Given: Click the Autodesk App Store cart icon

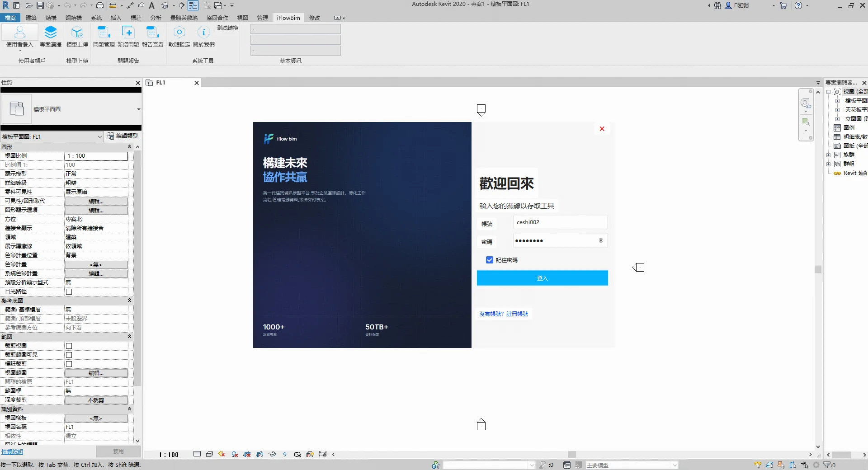Looking at the screenshot, I should point(783,5).
